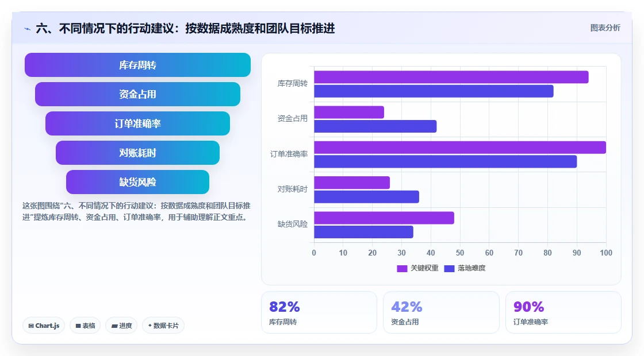Toggle the 落地难度 legend swatch
This screenshot has width=644, height=356.
(449, 268)
